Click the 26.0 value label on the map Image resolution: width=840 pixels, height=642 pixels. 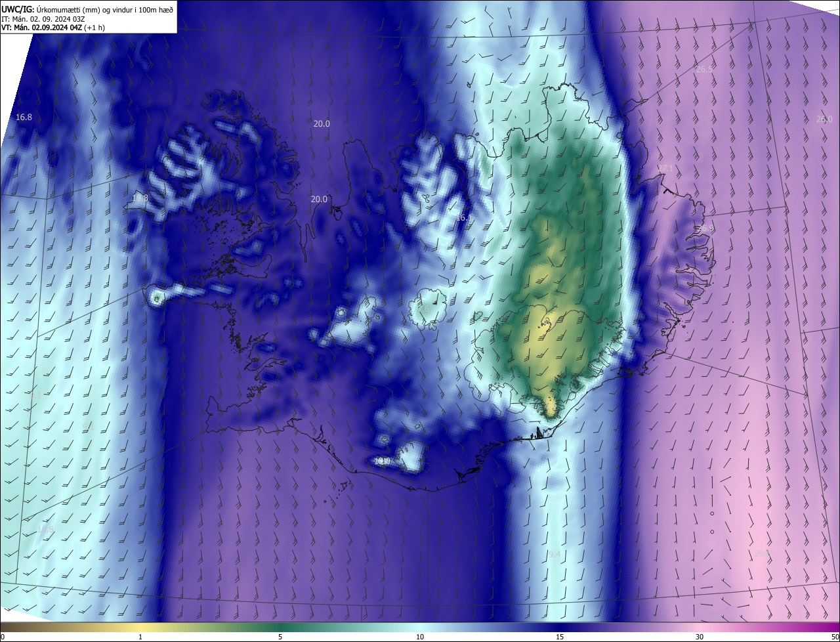pos(824,119)
